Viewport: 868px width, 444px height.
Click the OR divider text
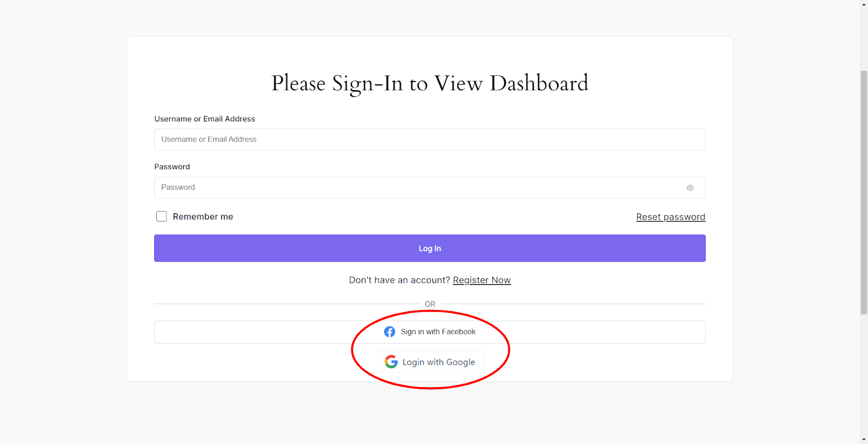point(430,304)
